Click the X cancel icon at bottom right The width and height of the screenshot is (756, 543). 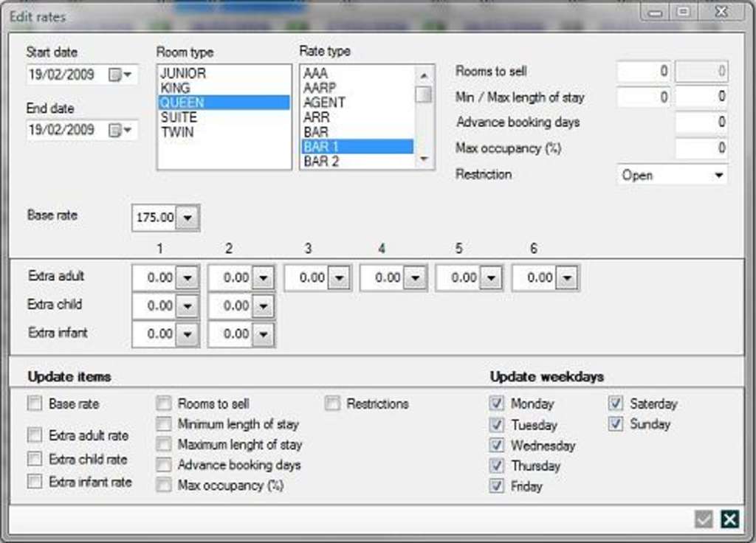(729, 519)
